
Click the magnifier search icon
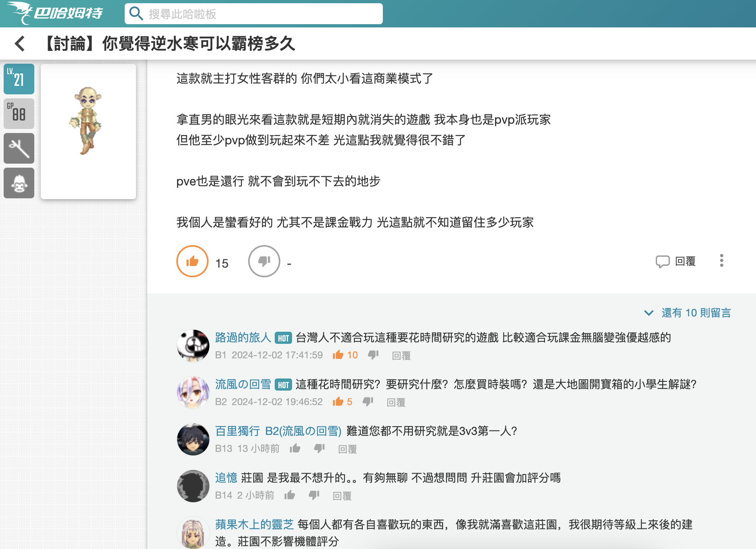(x=136, y=13)
